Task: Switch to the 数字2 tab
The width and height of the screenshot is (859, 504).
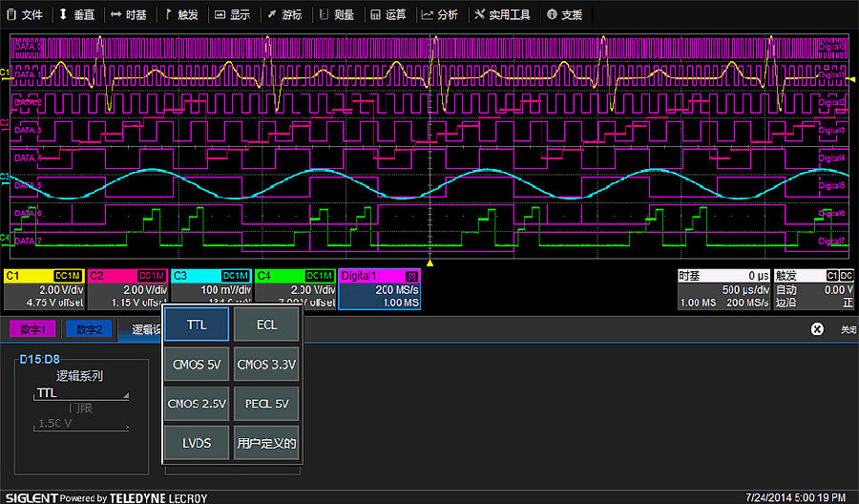Action: [90, 329]
